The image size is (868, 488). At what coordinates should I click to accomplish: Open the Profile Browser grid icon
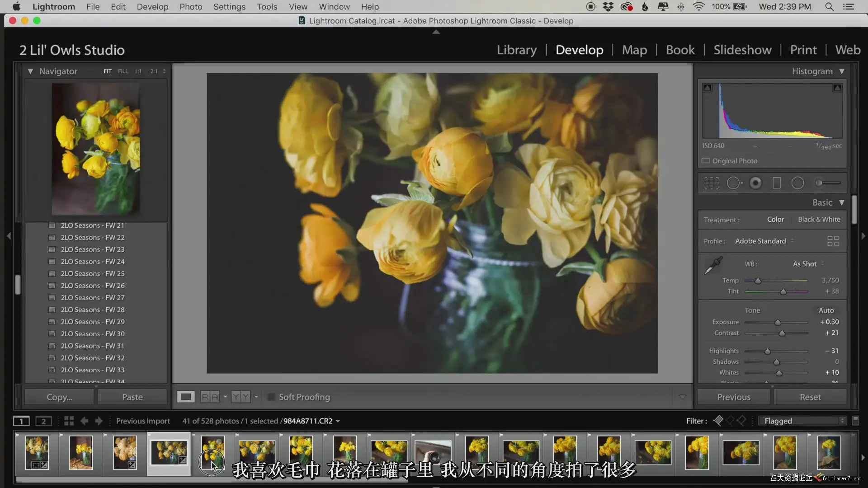tap(833, 241)
